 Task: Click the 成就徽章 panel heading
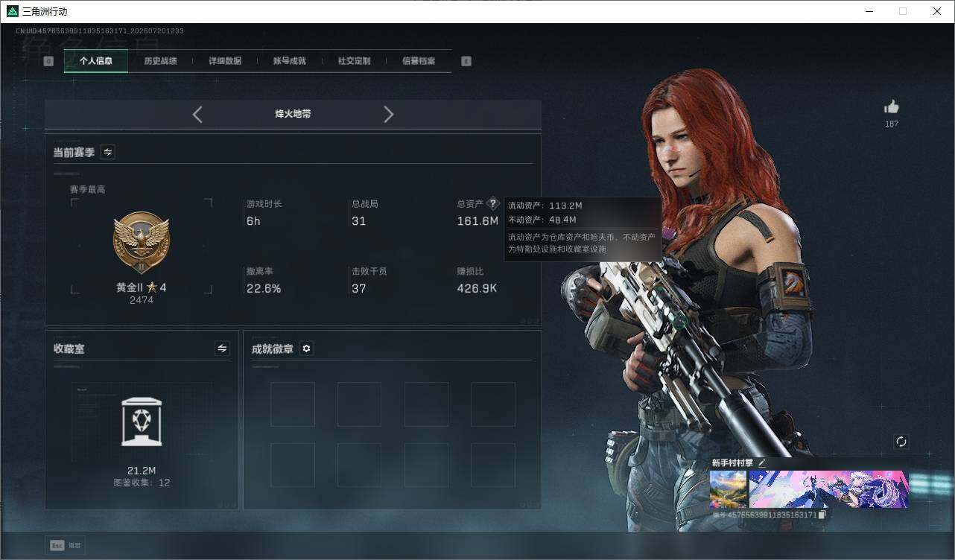point(272,349)
